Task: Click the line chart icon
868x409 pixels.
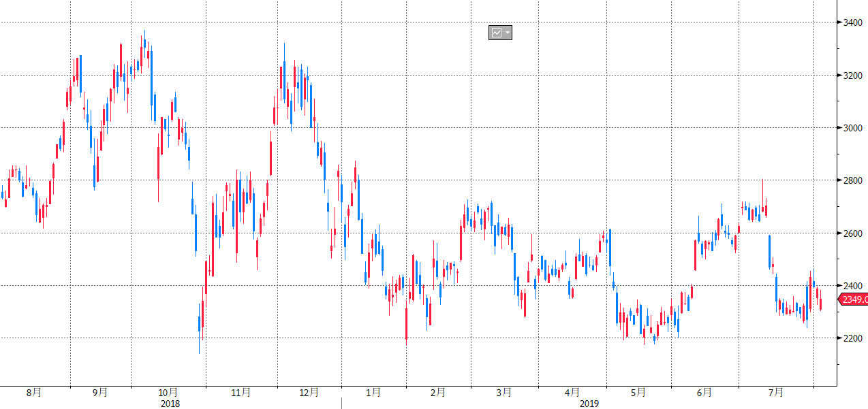Action: click(496, 33)
